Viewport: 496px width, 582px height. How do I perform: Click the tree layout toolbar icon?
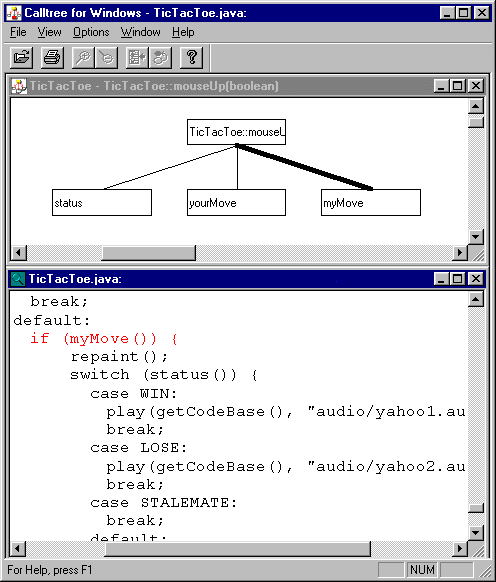[x=137, y=58]
